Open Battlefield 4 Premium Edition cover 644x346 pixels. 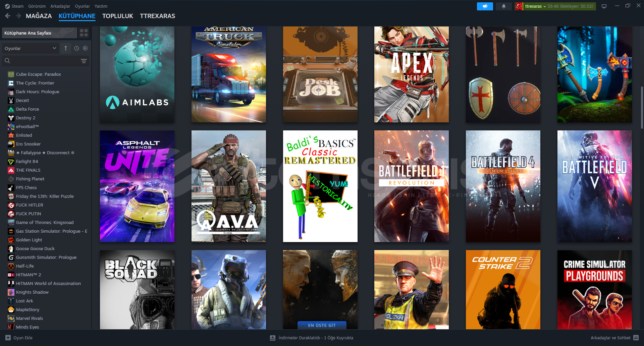click(x=503, y=186)
